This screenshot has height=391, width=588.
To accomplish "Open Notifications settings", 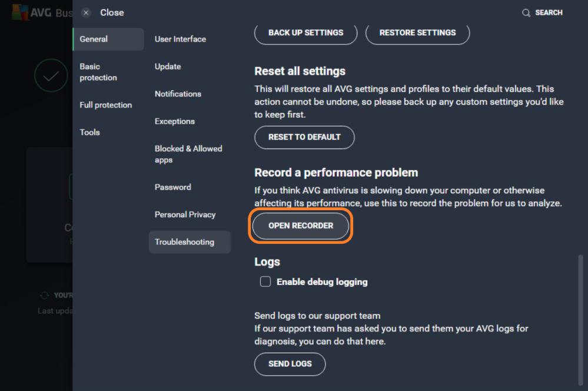I will 178,94.
